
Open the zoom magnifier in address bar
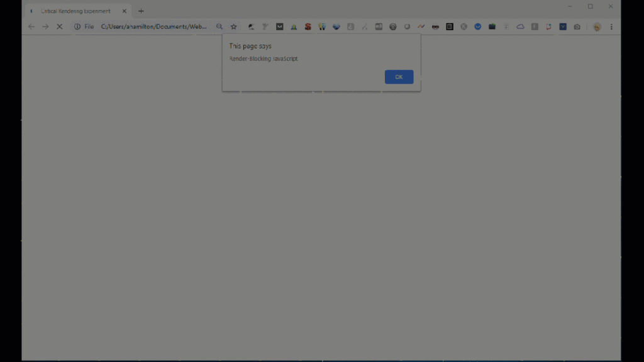[219, 27]
